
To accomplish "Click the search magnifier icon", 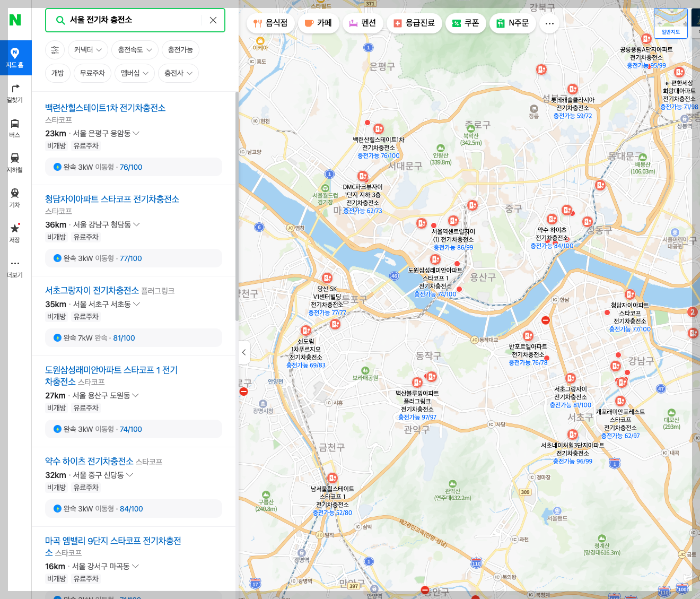I will [60, 20].
